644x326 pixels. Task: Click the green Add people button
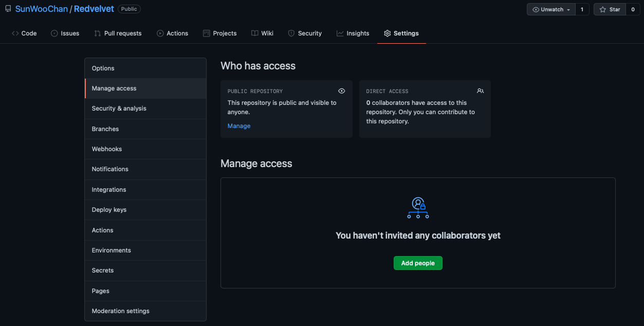click(x=418, y=263)
